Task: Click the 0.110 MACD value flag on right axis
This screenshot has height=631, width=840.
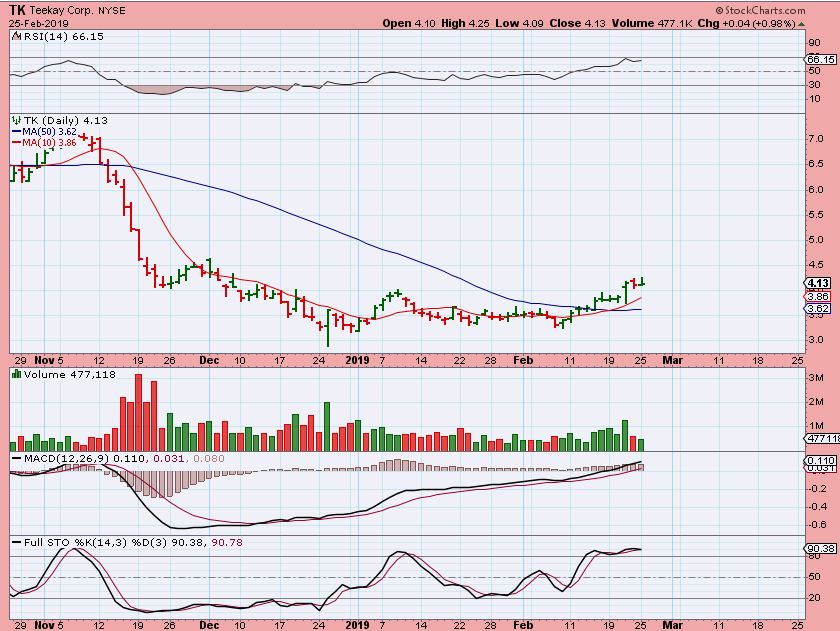Action: click(821, 460)
